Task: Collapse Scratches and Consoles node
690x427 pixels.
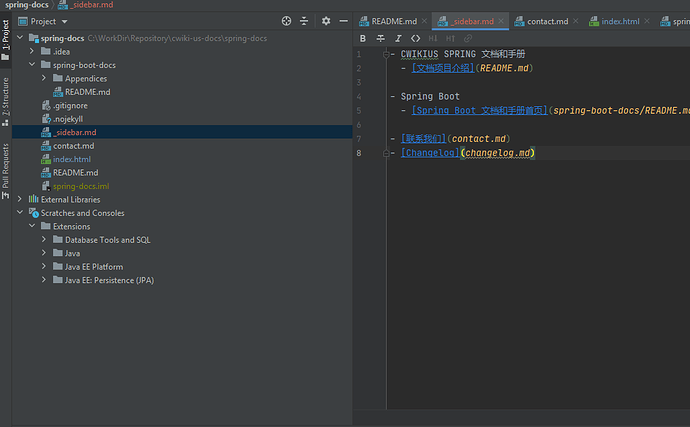Action: point(20,213)
